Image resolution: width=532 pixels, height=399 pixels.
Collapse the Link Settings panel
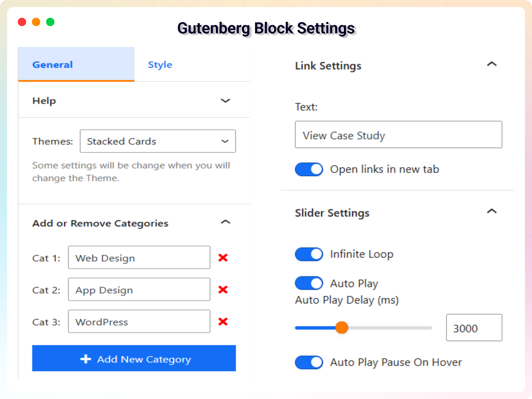[x=492, y=65]
